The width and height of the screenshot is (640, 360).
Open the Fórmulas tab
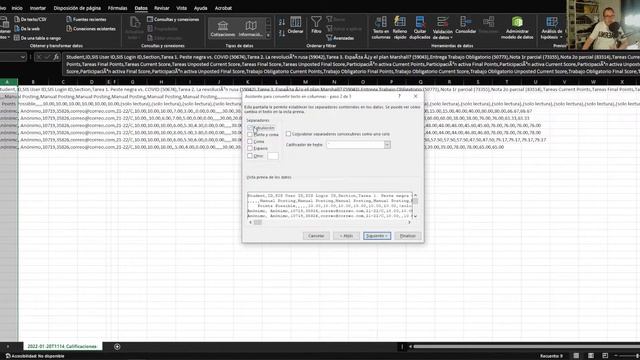coord(118,8)
